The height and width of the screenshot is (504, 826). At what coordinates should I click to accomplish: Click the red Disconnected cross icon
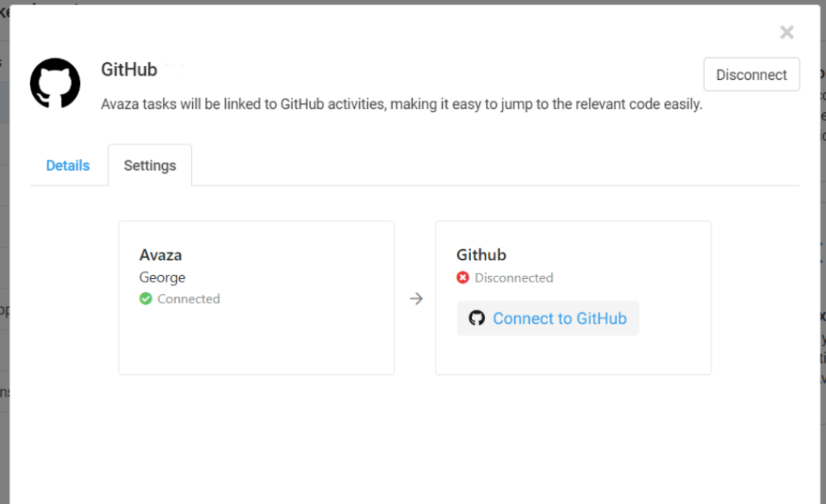click(x=462, y=277)
